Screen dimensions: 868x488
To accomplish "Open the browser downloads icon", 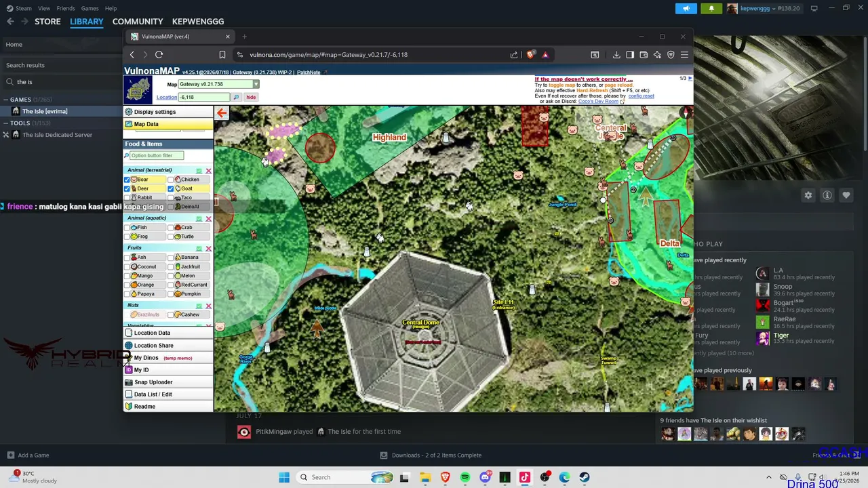I will (616, 55).
